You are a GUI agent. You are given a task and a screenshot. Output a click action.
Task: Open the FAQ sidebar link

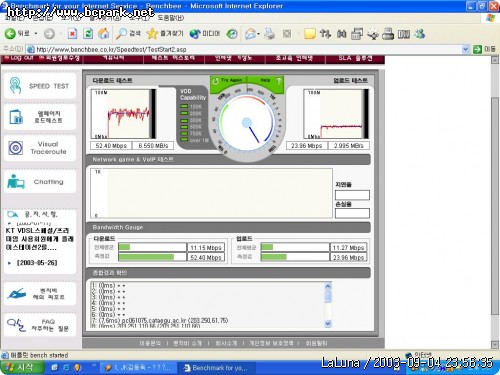(x=40, y=325)
